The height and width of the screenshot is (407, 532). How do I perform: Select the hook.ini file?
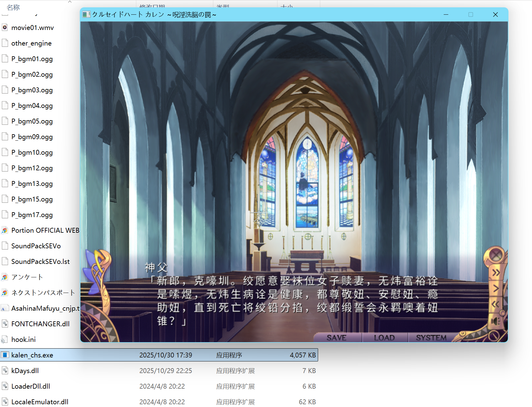point(24,339)
